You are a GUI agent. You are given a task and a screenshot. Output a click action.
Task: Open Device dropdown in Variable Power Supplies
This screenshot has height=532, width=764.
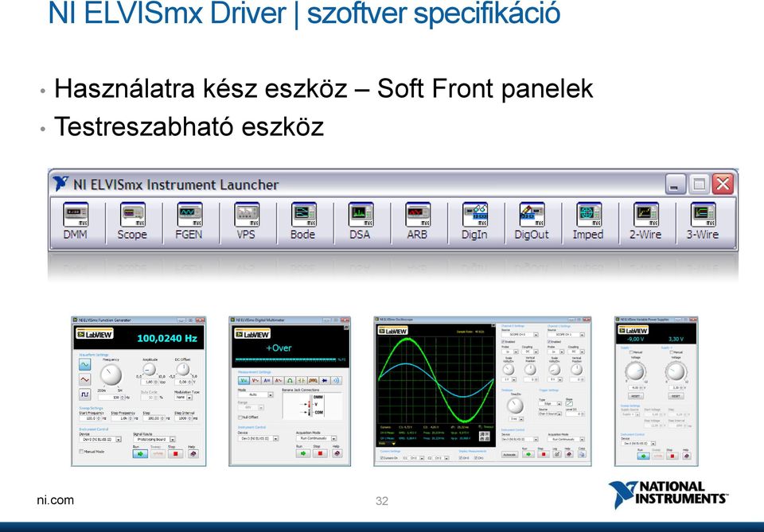point(638,444)
